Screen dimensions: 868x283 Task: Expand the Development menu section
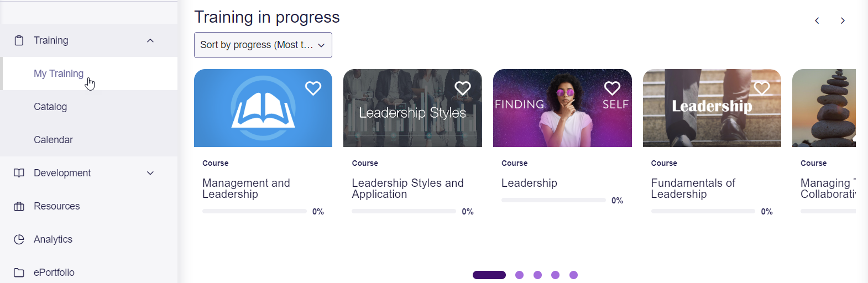coord(150,173)
